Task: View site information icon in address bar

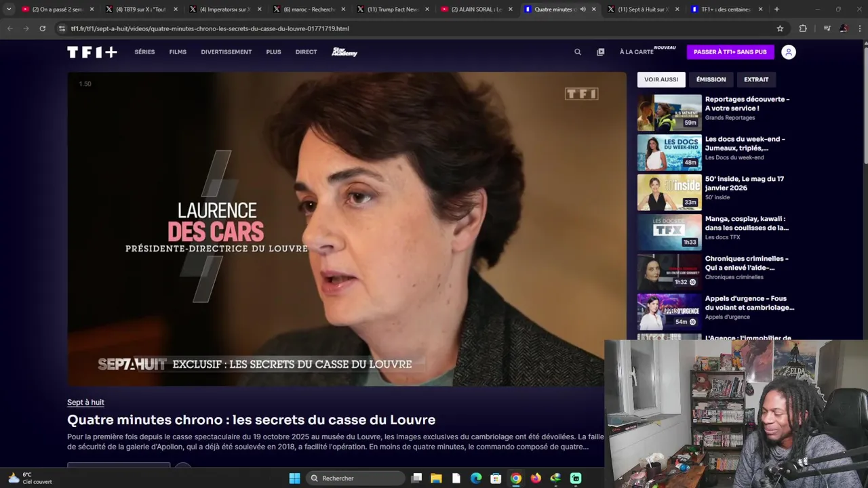Action: (62, 28)
